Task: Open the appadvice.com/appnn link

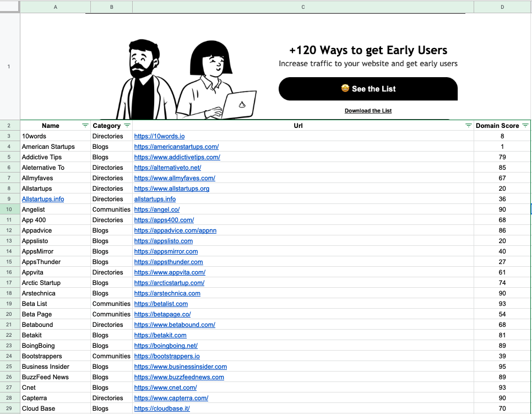Action: point(175,230)
